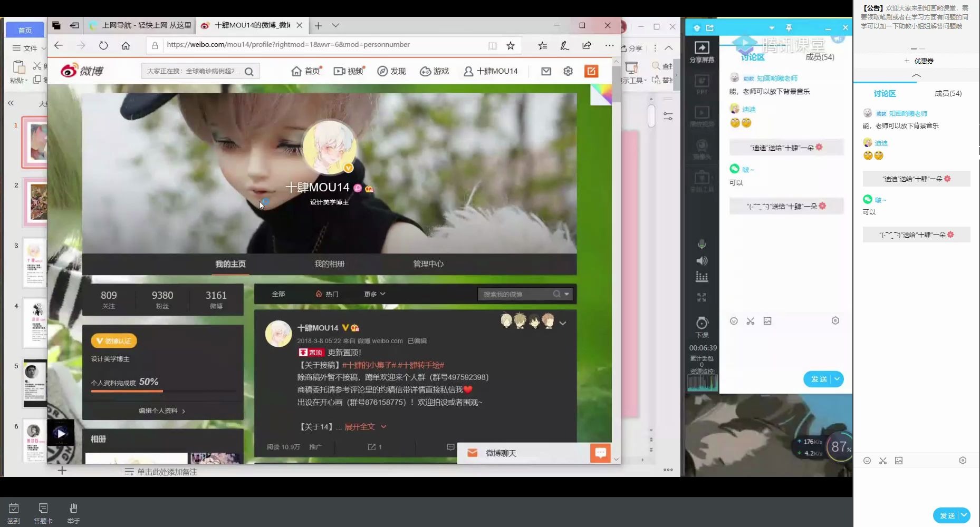Image resolution: width=980 pixels, height=527 pixels.
Task: Open new browser tab plus
Action: [x=318, y=25]
